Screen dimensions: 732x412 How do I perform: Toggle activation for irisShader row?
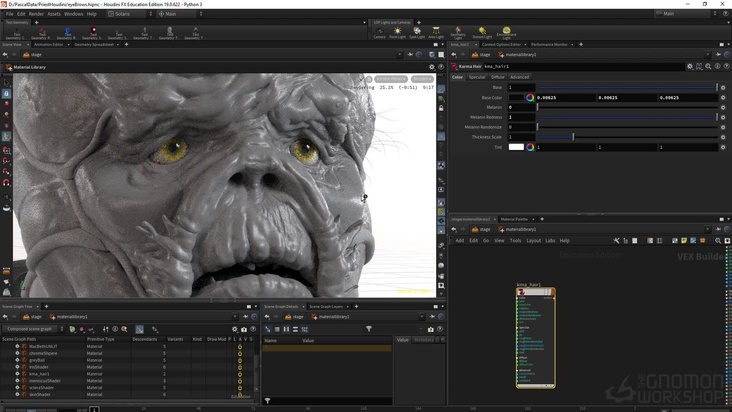pos(240,367)
